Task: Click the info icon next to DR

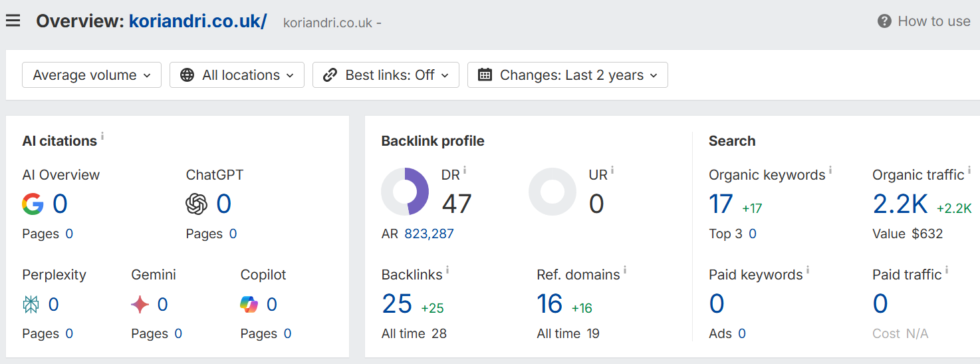Action: click(x=465, y=171)
